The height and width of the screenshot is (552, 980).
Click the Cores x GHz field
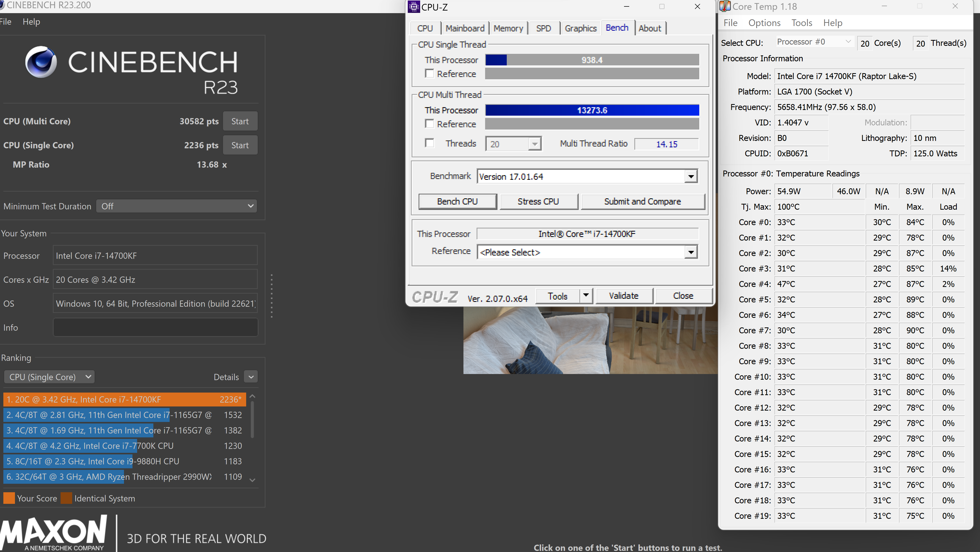pos(155,279)
